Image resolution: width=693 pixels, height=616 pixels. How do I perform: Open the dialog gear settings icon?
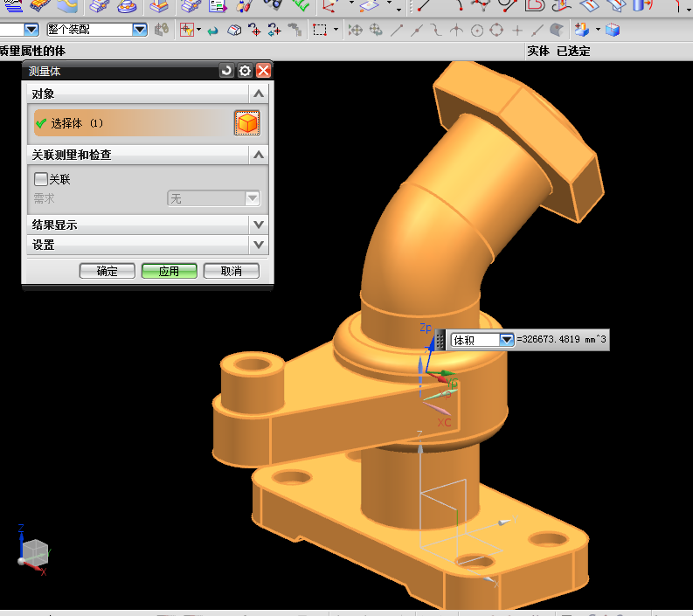(x=245, y=71)
